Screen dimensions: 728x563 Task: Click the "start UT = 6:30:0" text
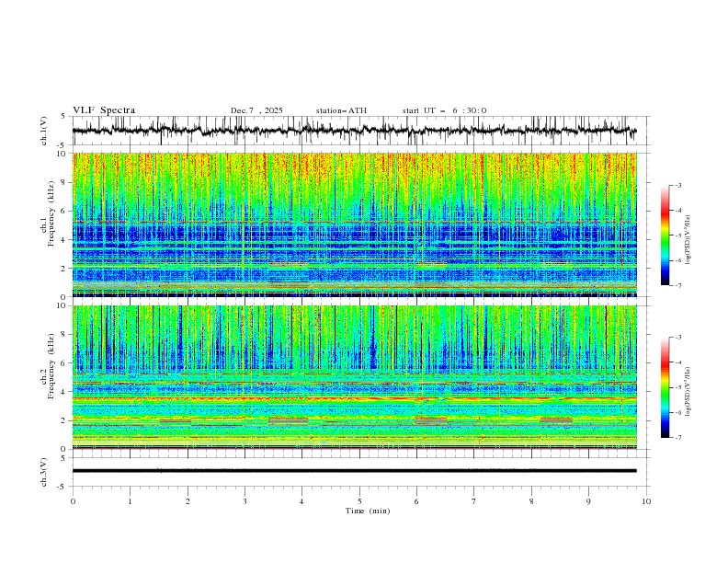pos(444,110)
